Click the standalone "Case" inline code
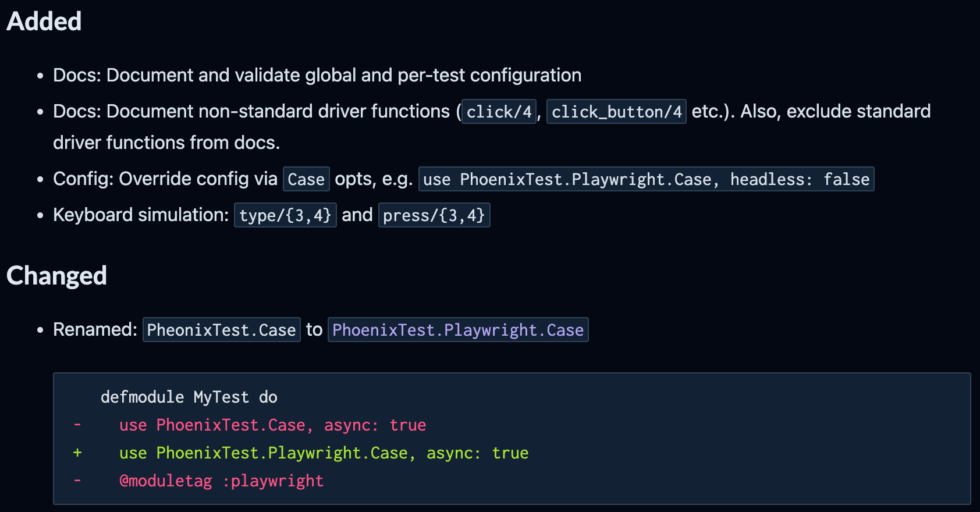980x512 pixels. pyautogui.click(x=306, y=179)
